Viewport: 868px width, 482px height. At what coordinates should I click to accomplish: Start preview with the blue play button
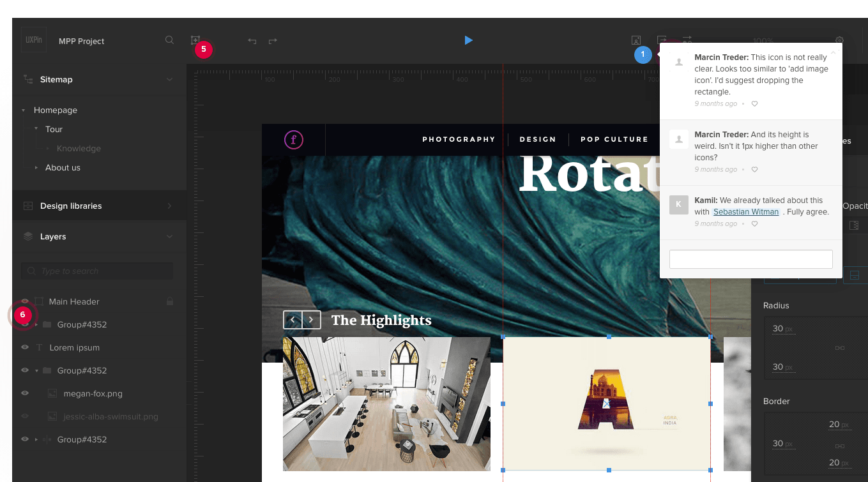pyautogui.click(x=468, y=40)
